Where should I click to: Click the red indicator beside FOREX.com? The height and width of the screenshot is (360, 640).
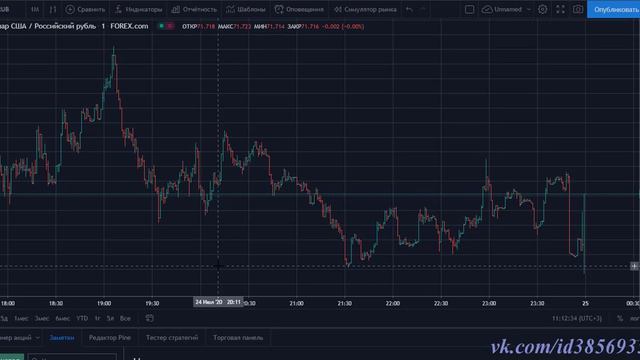pyautogui.click(x=170, y=26)
